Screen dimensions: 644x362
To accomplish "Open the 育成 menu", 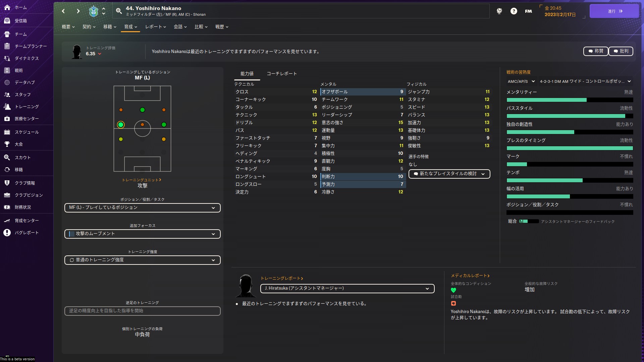I will (130, 27).
